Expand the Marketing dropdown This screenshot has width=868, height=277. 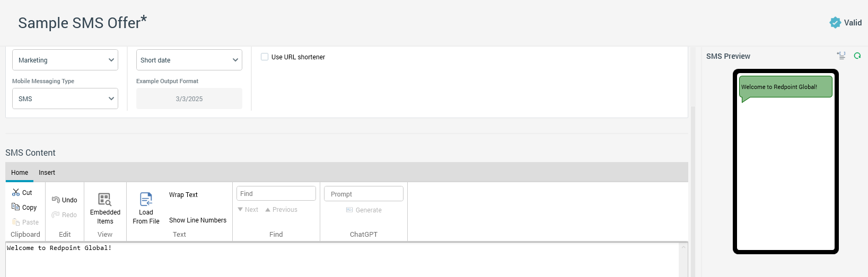click(65, 60)
